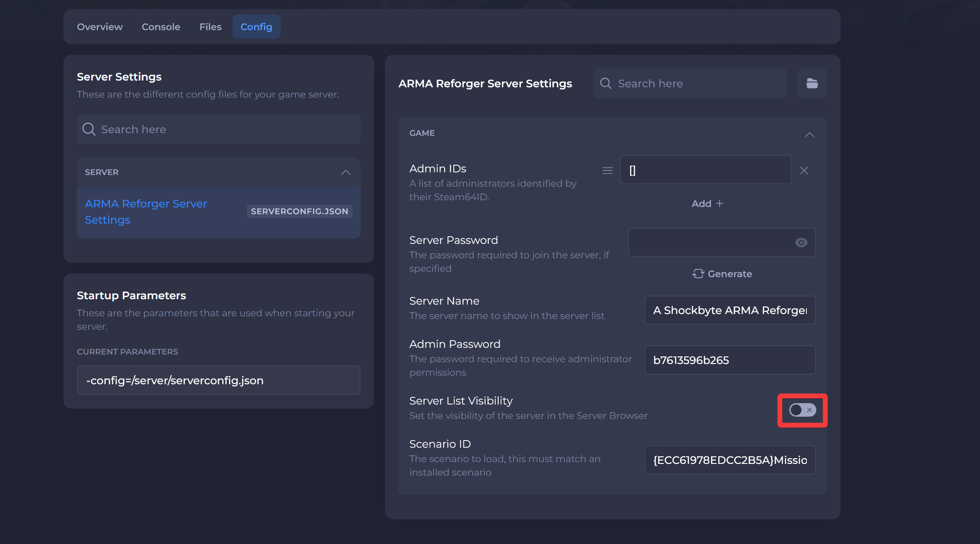Click the Server Password field
Viewport: 980px width, 544px height.
(x=721, y=243)
